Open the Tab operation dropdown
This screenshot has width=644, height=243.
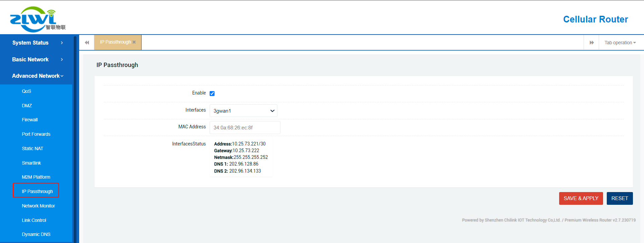click(620, 43)
